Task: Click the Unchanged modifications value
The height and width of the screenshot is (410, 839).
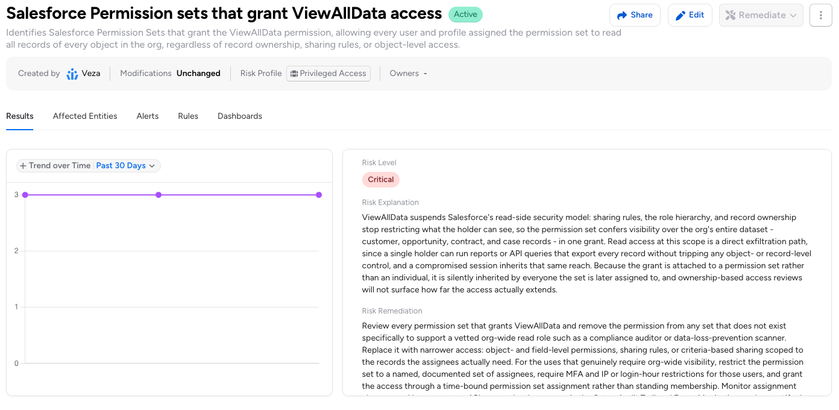Action: (x=199, y=74)
